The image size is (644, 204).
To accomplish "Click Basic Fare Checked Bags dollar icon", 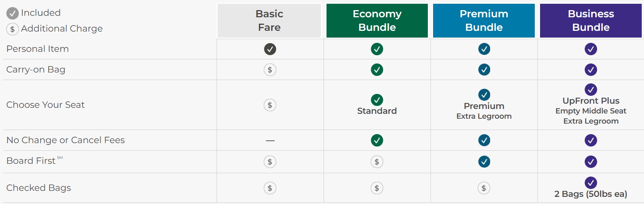I will tap(270, 188).
